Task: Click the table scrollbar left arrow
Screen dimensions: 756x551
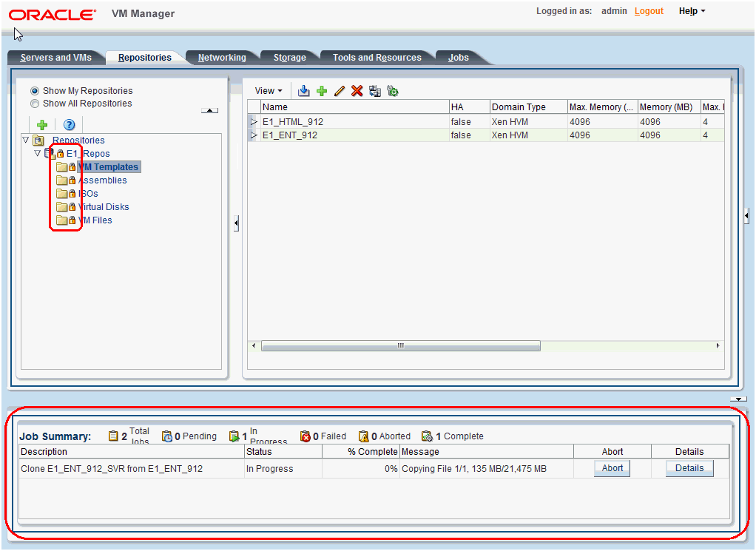Action: [254, 345]
